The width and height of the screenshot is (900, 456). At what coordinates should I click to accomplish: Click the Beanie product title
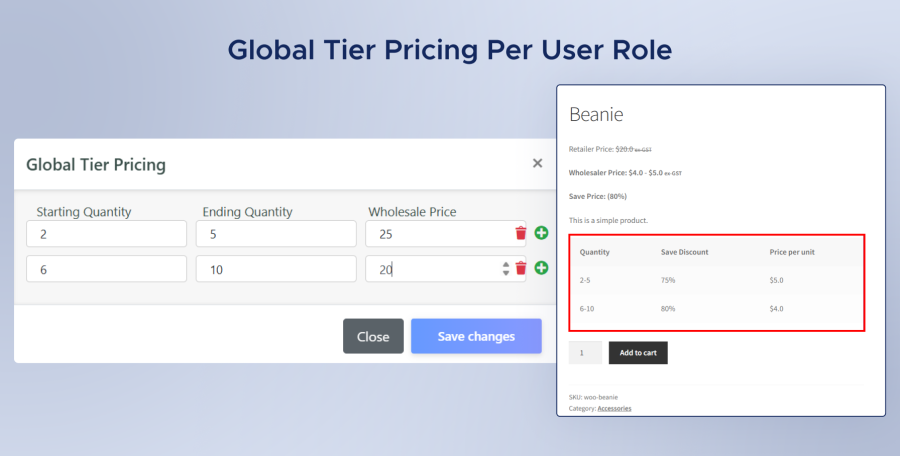[x=596, y=114]
